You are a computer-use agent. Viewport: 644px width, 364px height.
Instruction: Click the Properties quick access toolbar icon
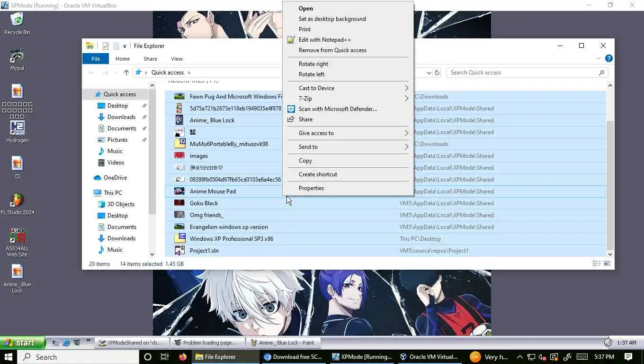(x=105, y=46)
